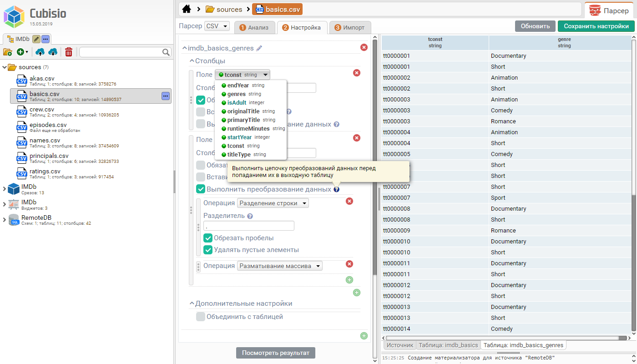Collapse the sources folder
This screenshot has height=364, width=637.
[x=5, y=67]
